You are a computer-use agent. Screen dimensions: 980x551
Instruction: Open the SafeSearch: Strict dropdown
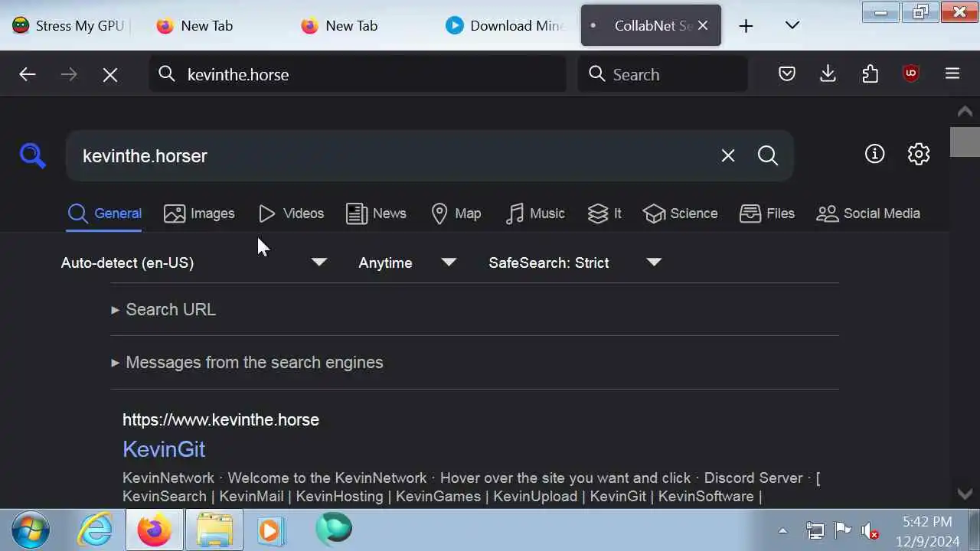coord(575,262)
